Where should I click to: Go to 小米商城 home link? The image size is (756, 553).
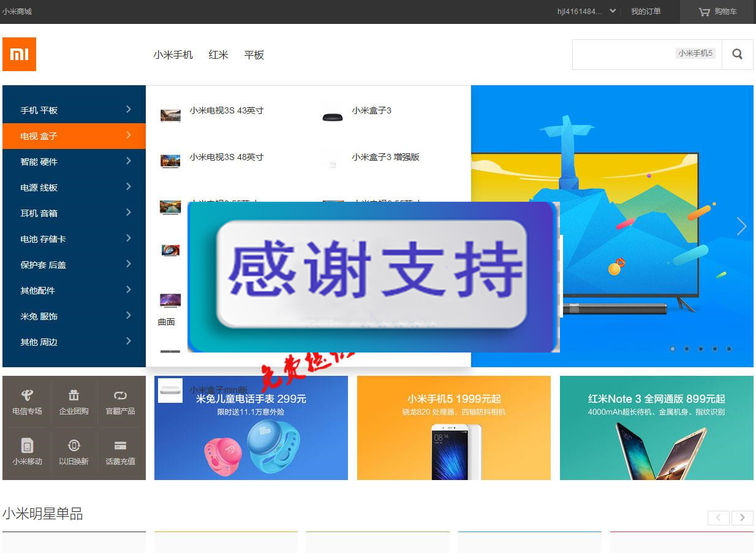point(17,12)
